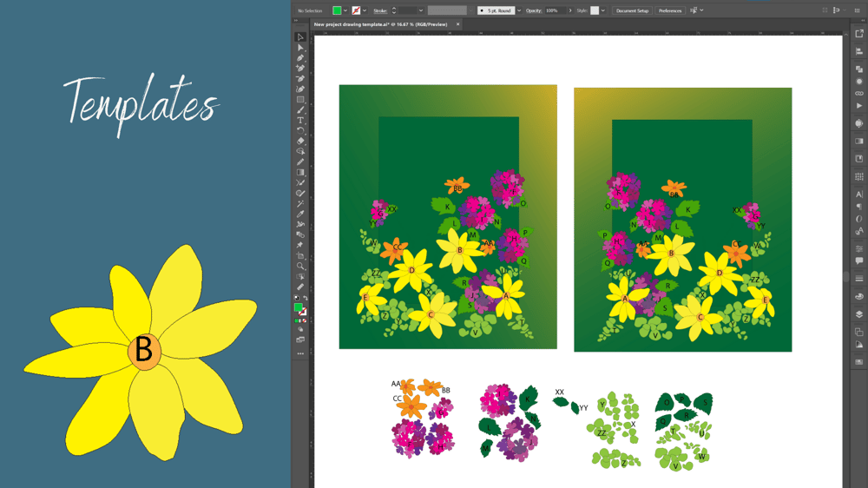Screen dimensions: 868x488
Task: Click the Stroke label link
Action: pos(380,11)
